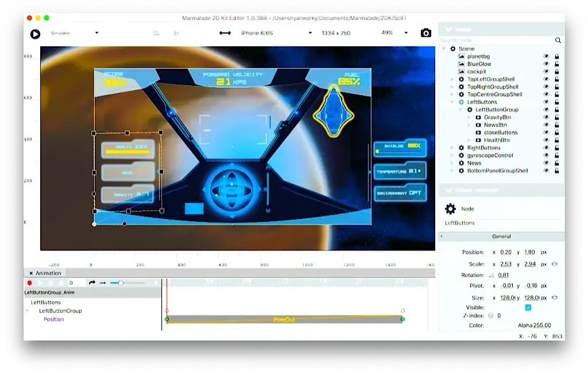Select LeftButtonGroup in the scene tree
This screenshot has height=374, width=588.
tap(497, 110)
